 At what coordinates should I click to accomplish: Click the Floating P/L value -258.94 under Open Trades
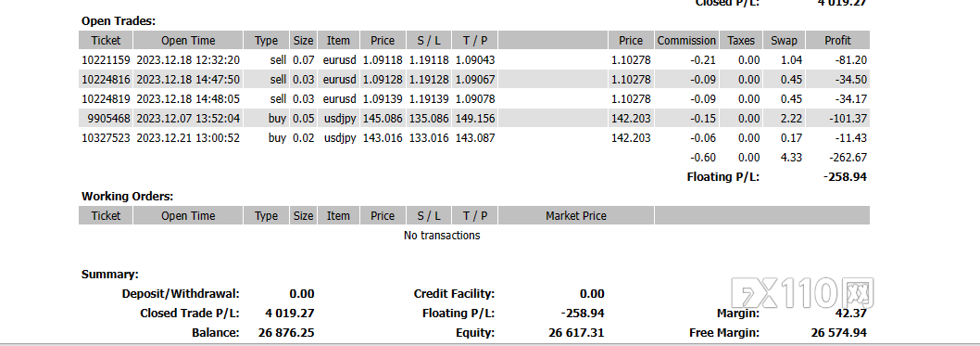[845, 177]
